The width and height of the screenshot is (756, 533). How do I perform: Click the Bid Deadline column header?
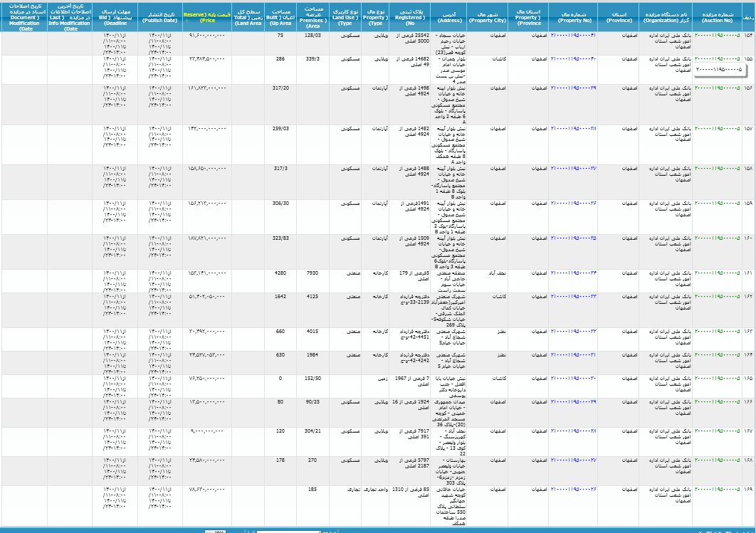point(115,17)
